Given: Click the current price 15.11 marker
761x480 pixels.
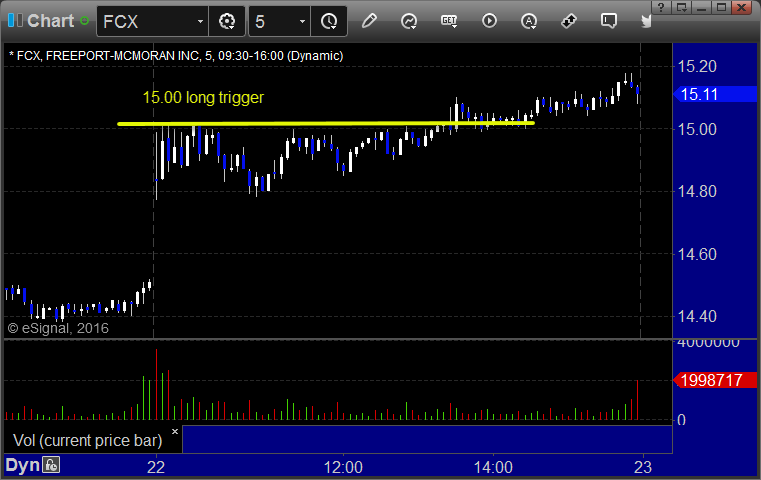Looking at the screenshot, I should tap(715, 94).
